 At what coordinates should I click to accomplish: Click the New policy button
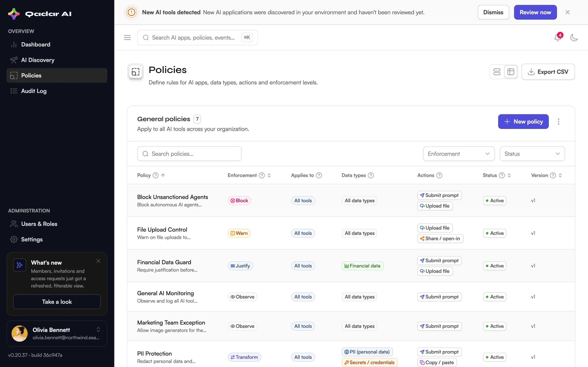(x=523, y=121)
